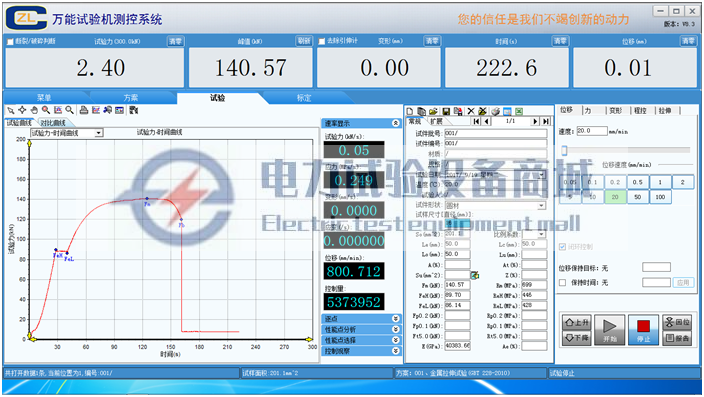Click the open folder icon in specimen toolbar
Viewport: 704px width, 397px height.
click(x=433, y=111)
